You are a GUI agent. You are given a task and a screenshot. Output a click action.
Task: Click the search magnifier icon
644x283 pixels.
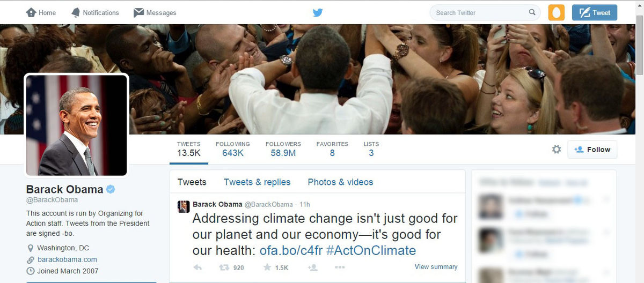[532, 12]
